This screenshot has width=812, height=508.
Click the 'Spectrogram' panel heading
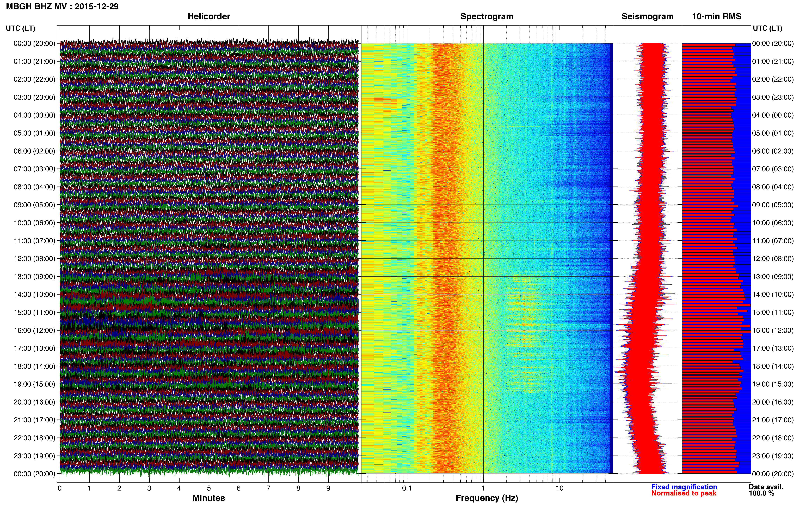click(x=487, y=16)
